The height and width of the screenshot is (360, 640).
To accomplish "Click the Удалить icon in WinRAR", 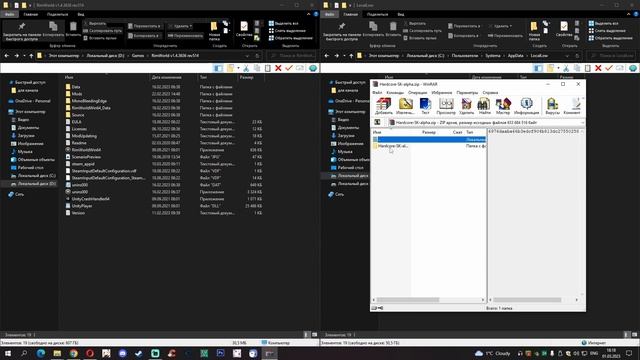I will tap(466, 106).
